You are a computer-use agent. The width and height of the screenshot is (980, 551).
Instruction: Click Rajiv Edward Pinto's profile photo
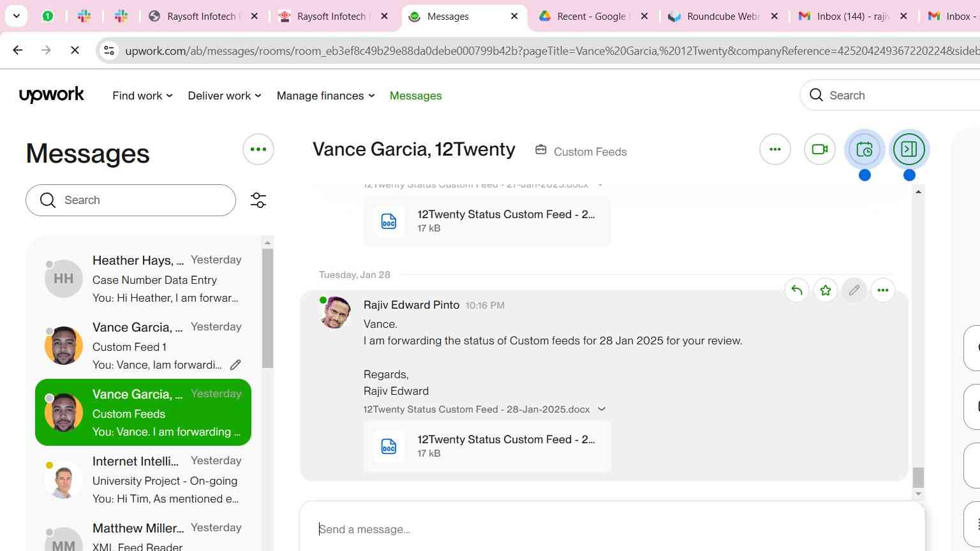coord(335,312)
